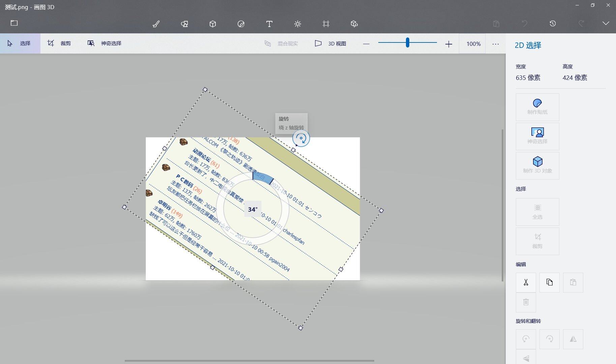Select the Text tool
Image resolution: width=616 pixels, height=364 pixels.
pos(269,24)
